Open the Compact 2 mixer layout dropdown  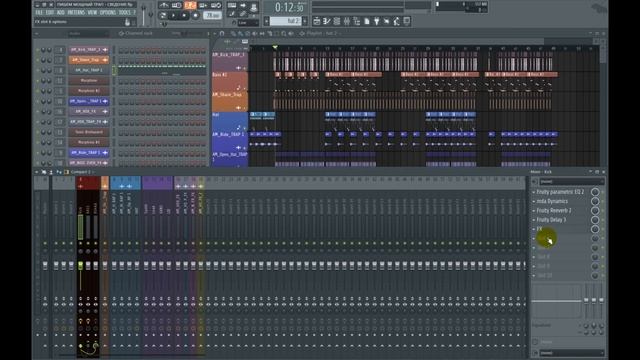(81, 172)
